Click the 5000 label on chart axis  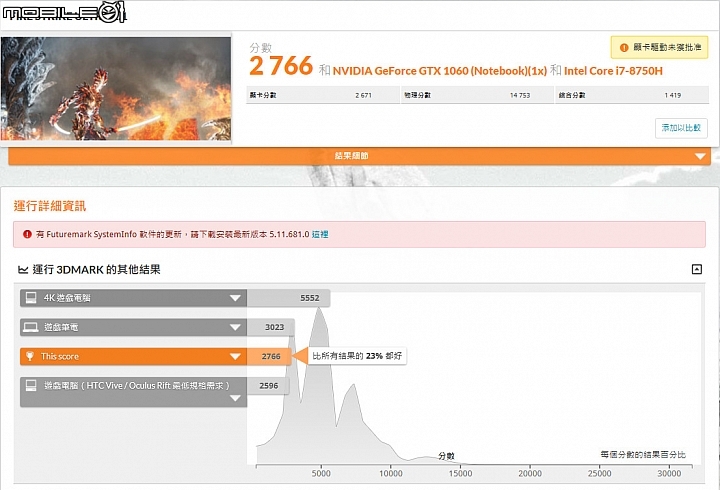[x=321, y=473]
